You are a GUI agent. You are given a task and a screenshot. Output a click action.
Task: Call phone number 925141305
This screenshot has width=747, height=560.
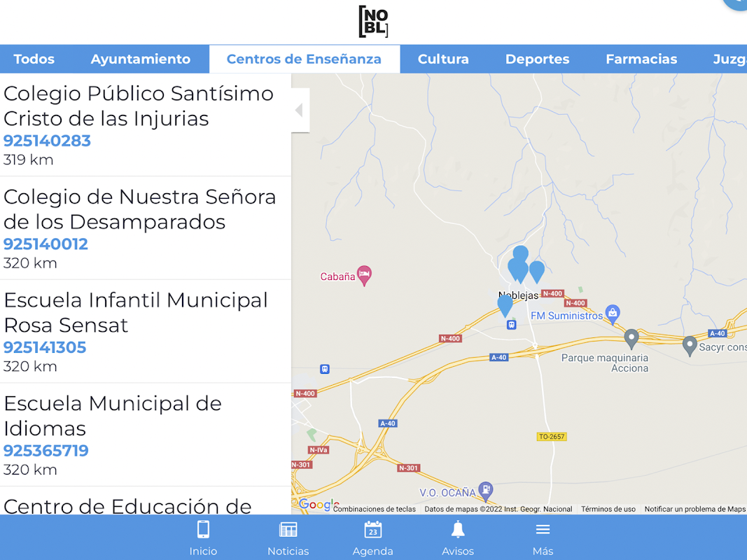(45, 348)
